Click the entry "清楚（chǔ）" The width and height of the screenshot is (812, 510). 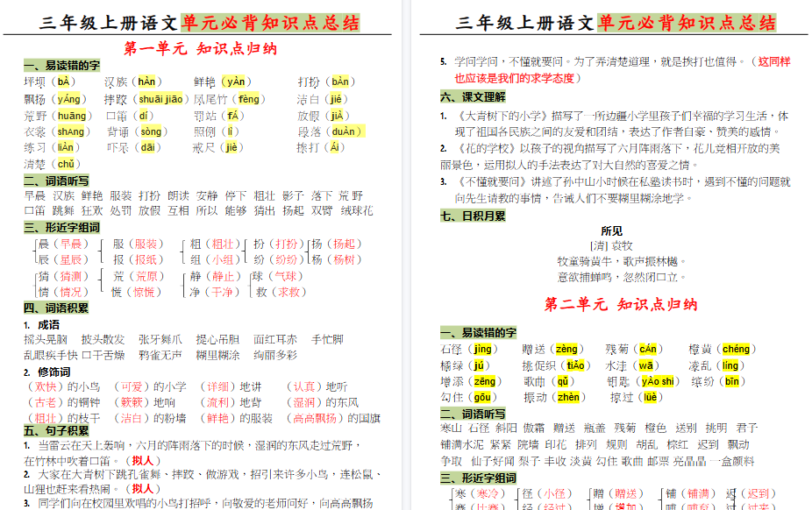point(53,164)
